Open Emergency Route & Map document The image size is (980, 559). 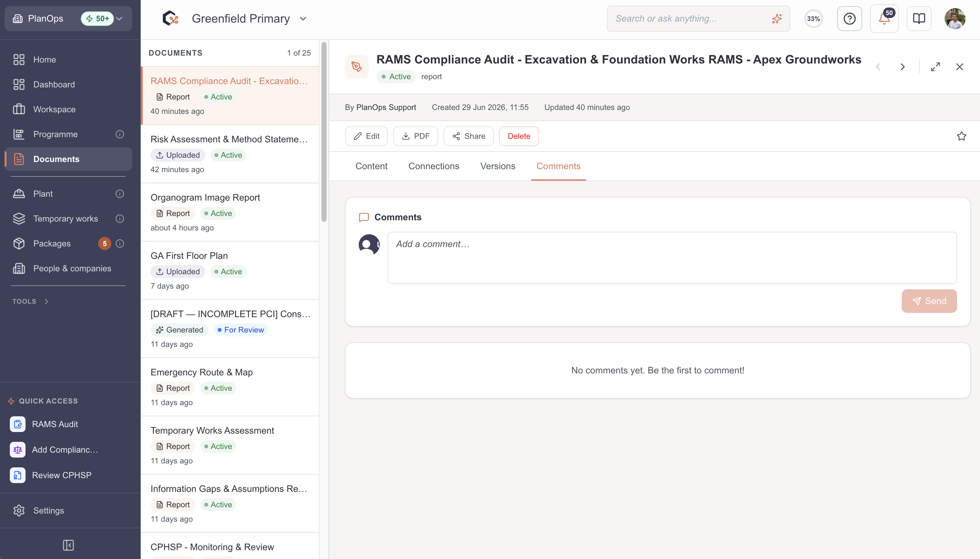point(230,388)
